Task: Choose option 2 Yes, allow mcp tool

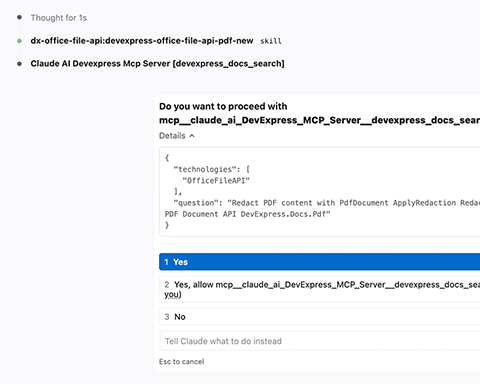Action: click(x=319, y=289)
